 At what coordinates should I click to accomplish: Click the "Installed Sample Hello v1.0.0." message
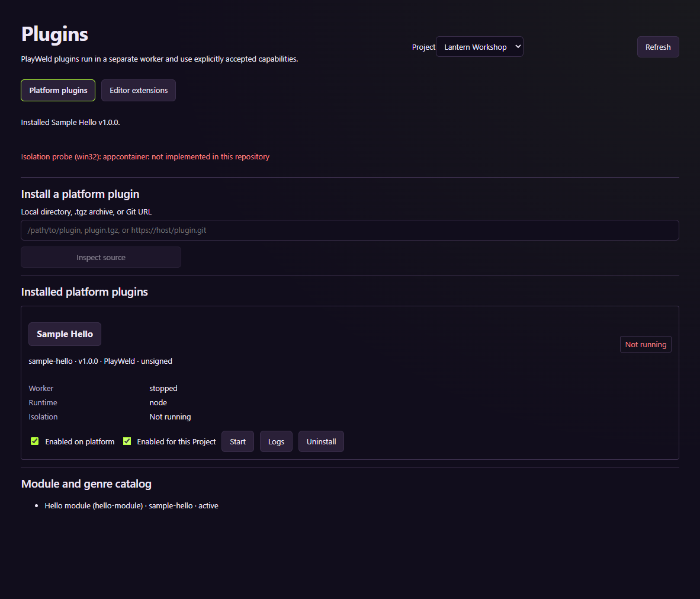click(x=70, y=123)
